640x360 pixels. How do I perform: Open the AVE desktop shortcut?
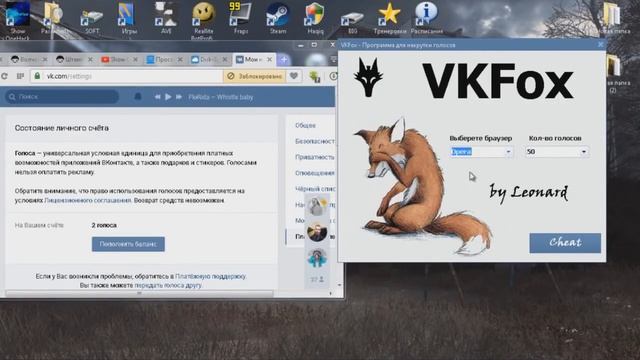click(166, 18)
